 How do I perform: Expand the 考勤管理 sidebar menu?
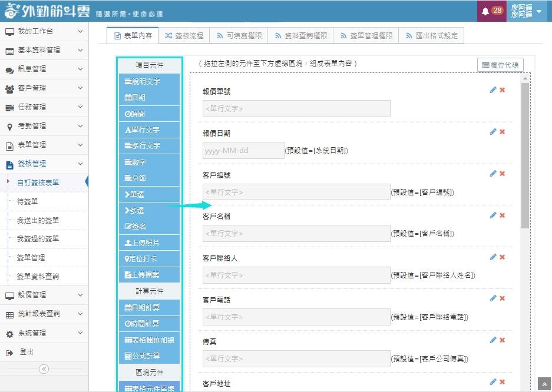[x=44, y=126]
